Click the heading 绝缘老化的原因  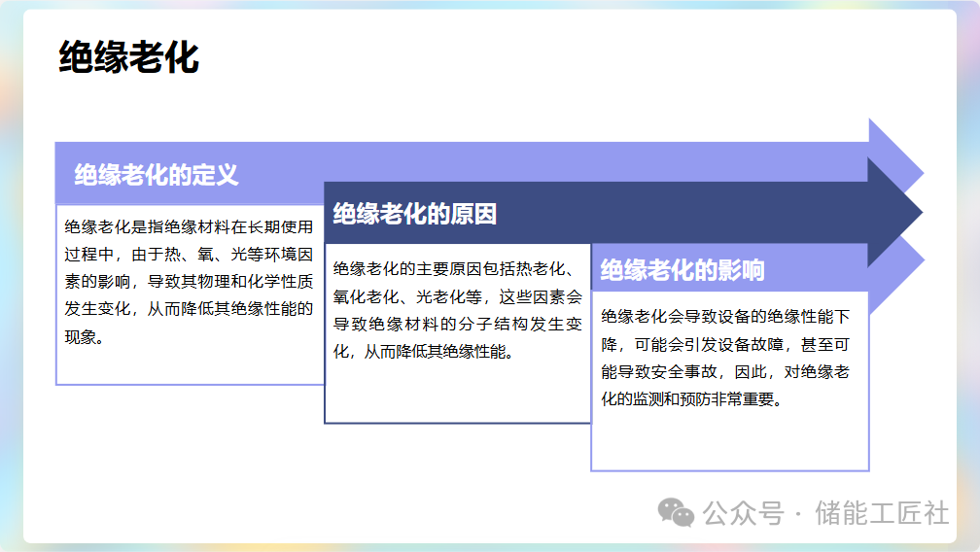click(x=414, y=214)
